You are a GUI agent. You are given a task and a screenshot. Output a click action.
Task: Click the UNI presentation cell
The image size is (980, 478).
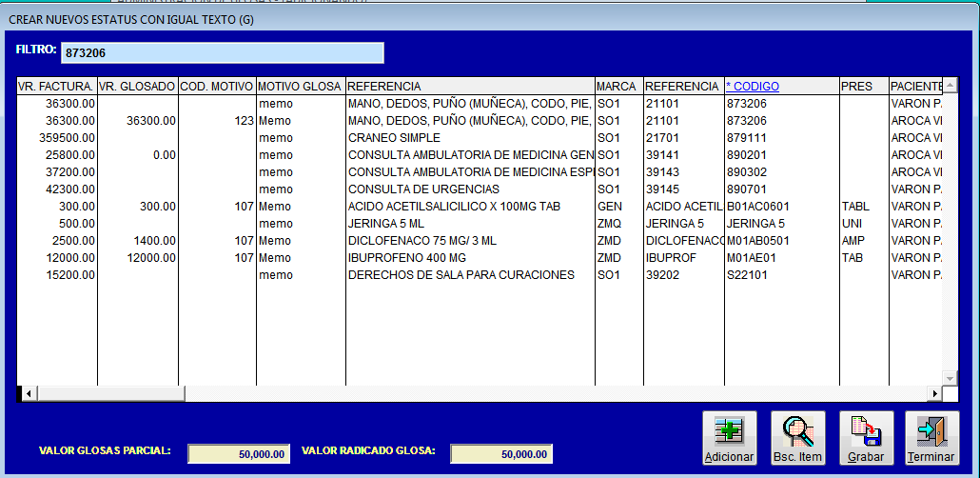tap(864, 224)
